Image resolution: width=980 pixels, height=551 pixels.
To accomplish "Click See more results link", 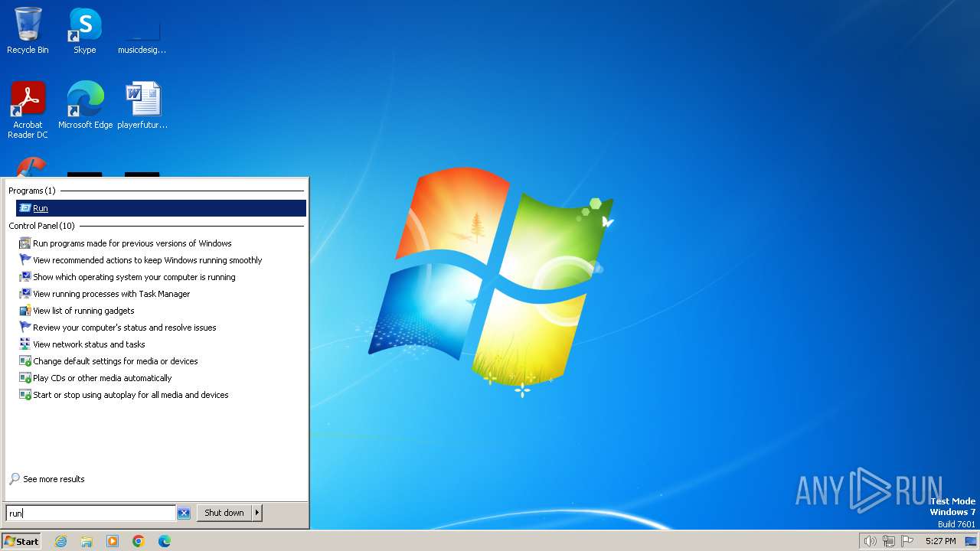I will 54,479.
